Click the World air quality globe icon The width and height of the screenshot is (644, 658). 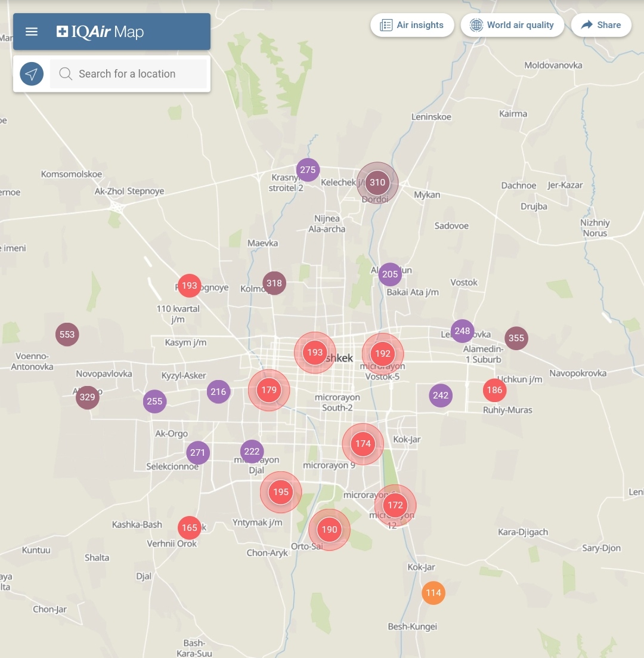476,25
